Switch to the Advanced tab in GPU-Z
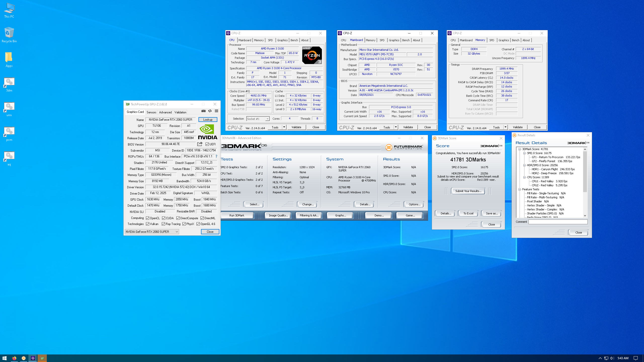Viewport: 644px width, 362px height. 165,112
